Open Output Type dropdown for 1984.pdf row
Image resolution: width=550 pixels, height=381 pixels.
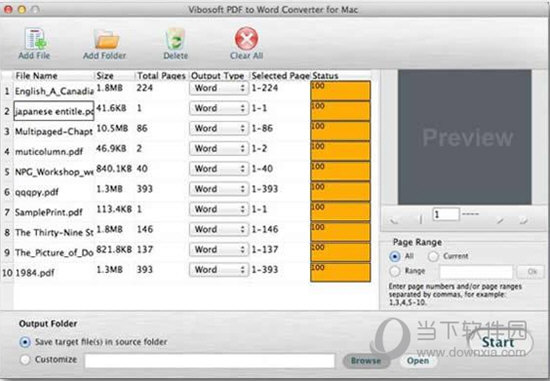[219, 270]
